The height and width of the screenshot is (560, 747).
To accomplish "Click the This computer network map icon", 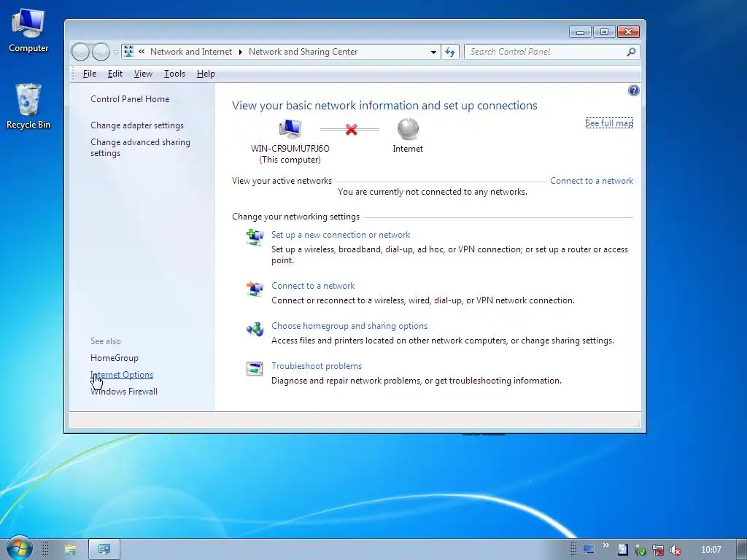I will pyautogui.click(x=290, y=128).
